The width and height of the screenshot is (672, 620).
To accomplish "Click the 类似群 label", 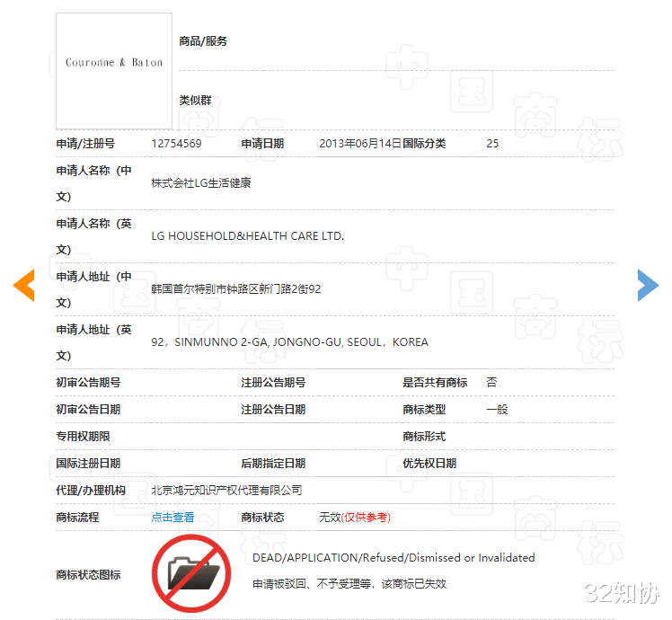I will click(196, 101).
